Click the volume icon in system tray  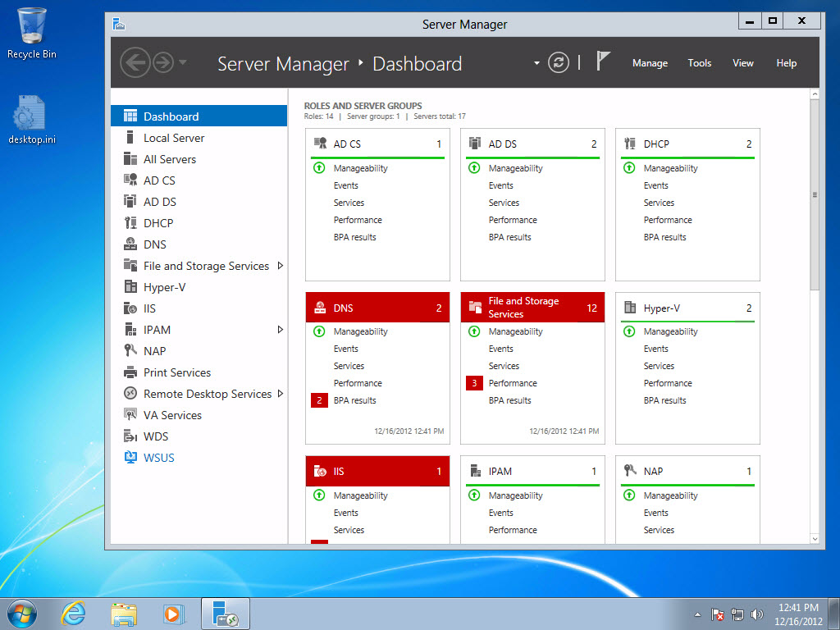(x=756, y=614)
